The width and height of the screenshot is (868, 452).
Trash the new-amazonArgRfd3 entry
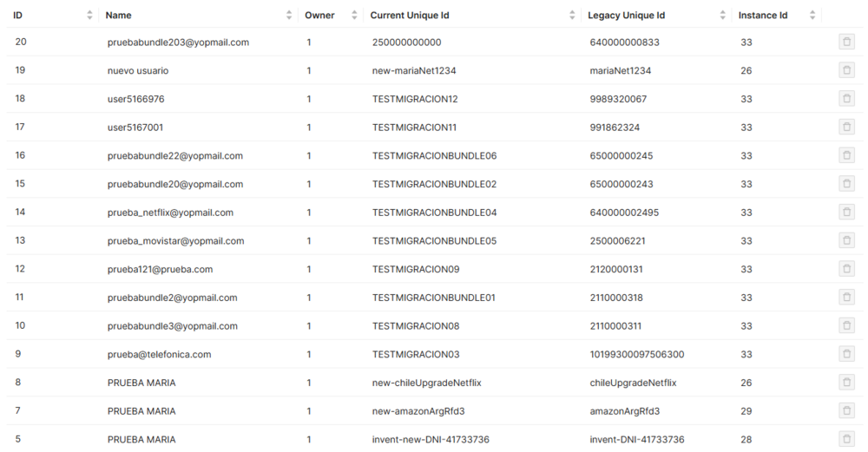point(846,411)
